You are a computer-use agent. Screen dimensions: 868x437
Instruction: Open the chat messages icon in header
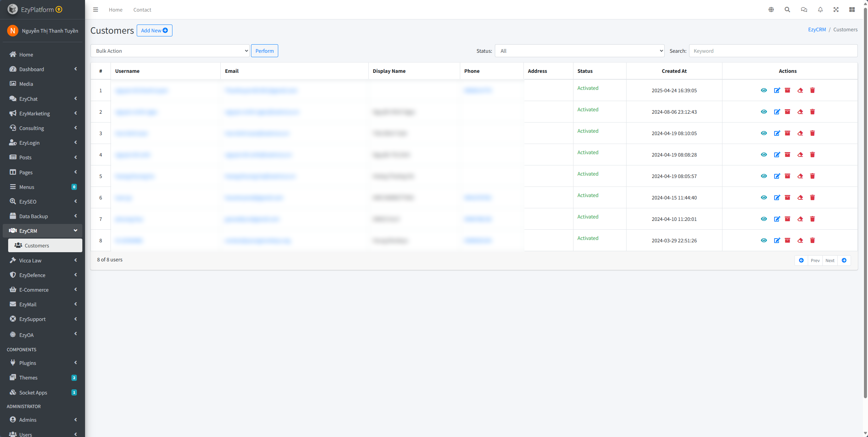[804, 10]
